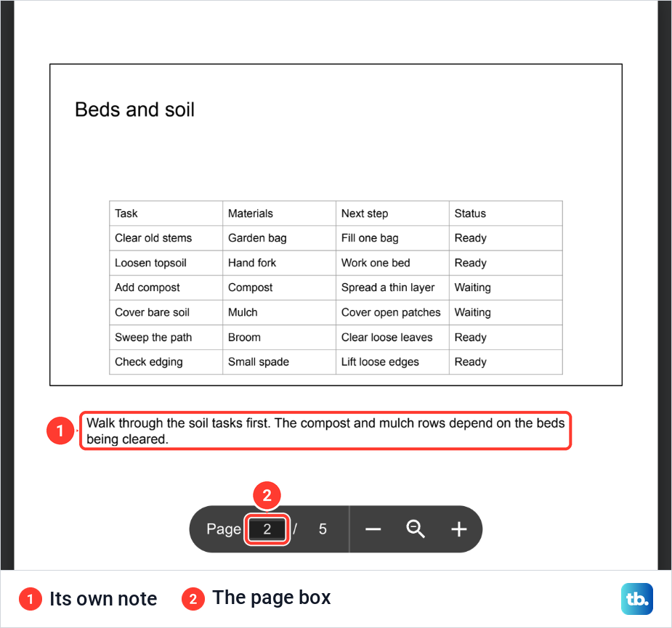Click the "Cover open patches" cell

pos(392,313)
